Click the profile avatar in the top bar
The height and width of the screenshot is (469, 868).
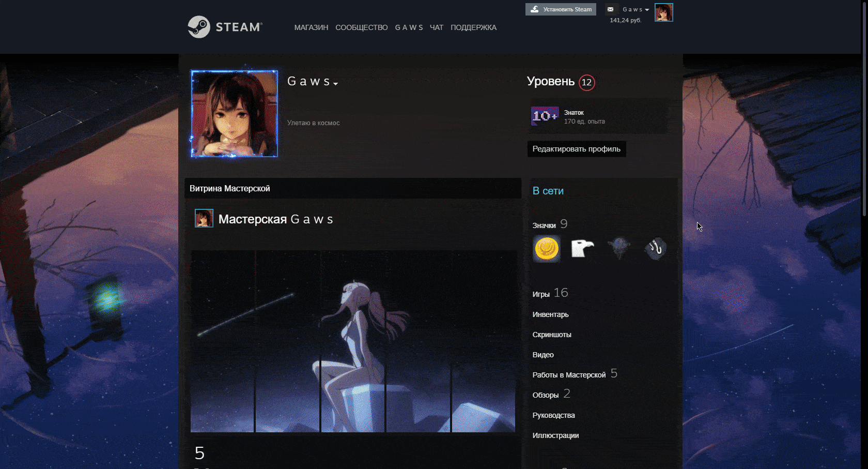[664, 12]
